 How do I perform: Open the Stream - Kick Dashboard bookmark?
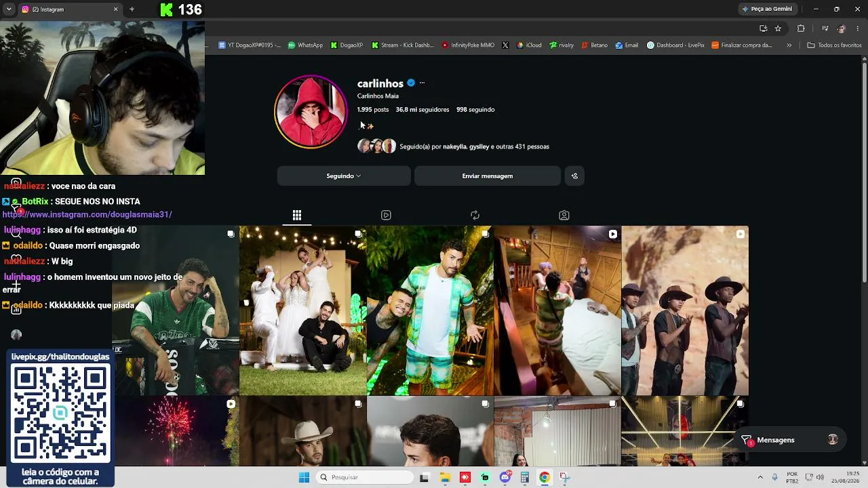(x=402, y=45)
